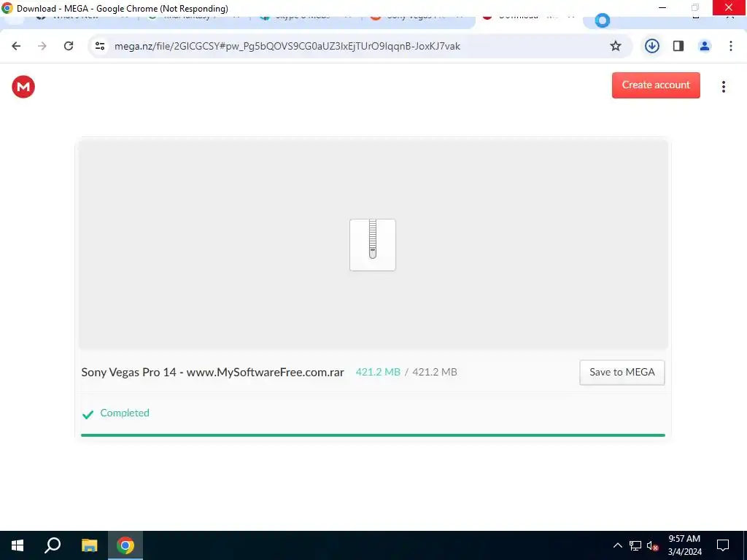Image resolution: width=747 pixels, height=560 pixels.
Task: Minimize the Chrome window
Action: coord(662,7)
